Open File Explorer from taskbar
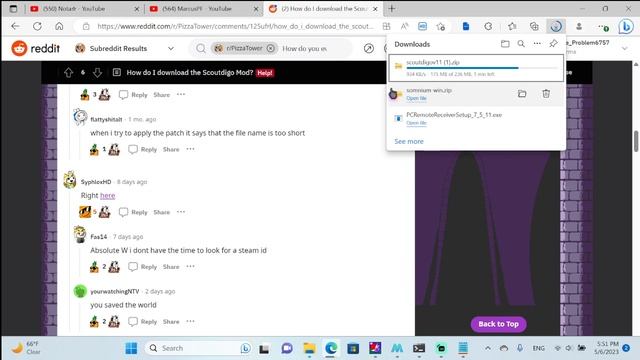Image resolution: width=640 pixels, height=360 pixels. [309, 348]
